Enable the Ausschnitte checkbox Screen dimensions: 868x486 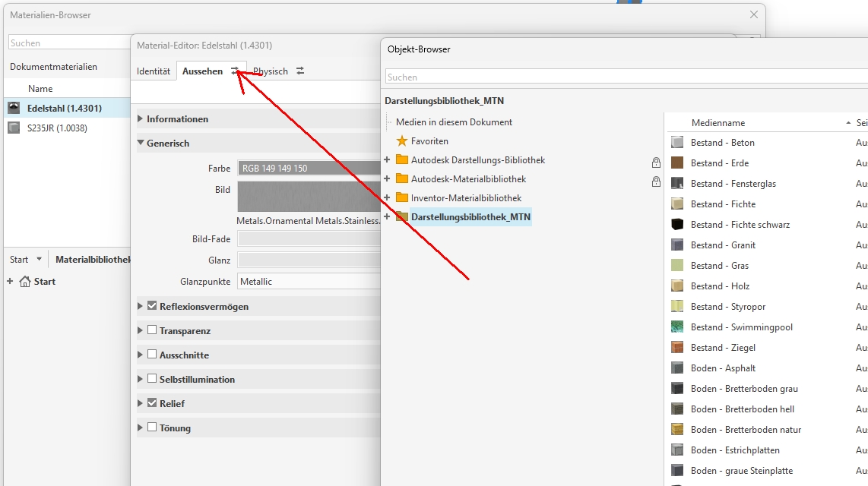(152, 355)
